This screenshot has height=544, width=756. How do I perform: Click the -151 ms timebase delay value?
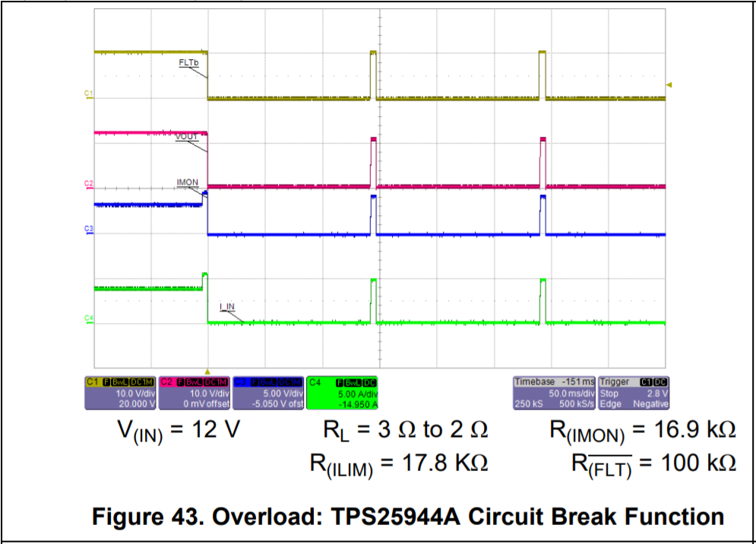(578, 381)
